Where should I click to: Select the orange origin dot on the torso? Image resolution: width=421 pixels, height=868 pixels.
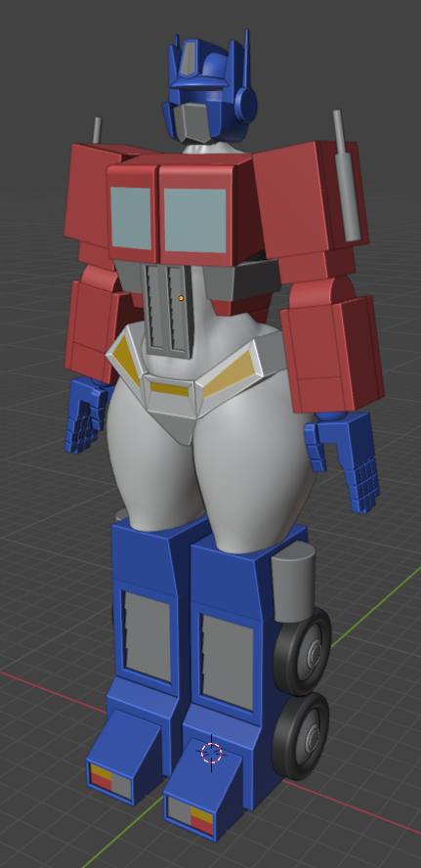click(181, 298)
